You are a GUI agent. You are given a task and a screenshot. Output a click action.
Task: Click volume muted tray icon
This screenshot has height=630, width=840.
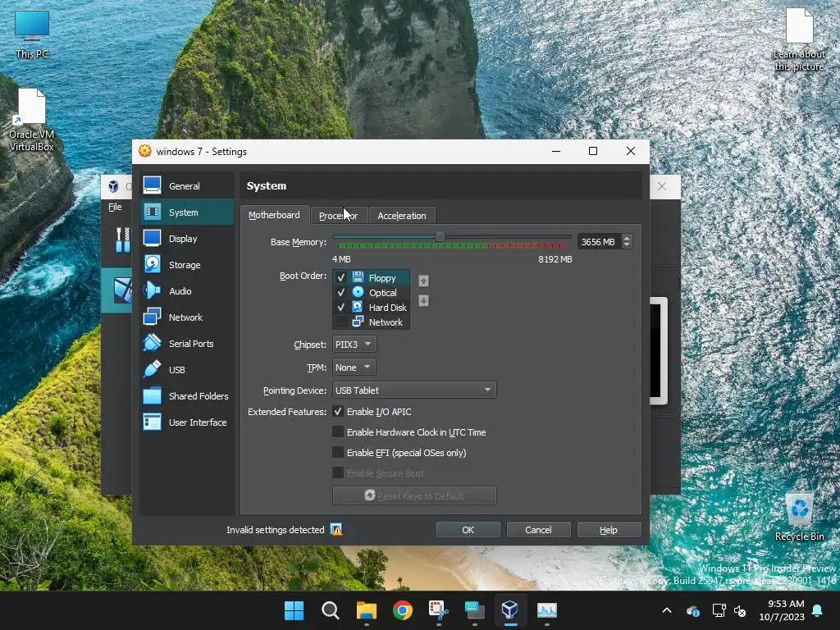pos(741,610)
